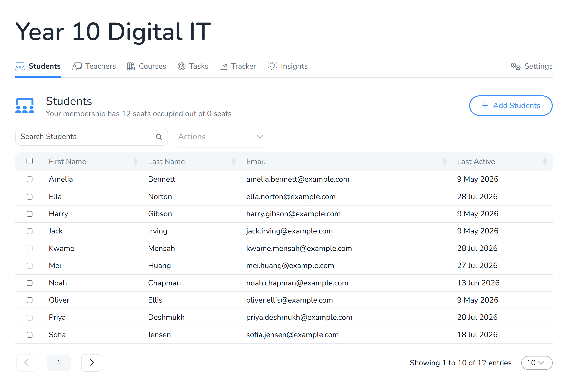The height and width of the screenshot is (392, 568).
Task: Select Kwame Mensah's checkbox
Action: pyautogui.click(x=30, y=248)
